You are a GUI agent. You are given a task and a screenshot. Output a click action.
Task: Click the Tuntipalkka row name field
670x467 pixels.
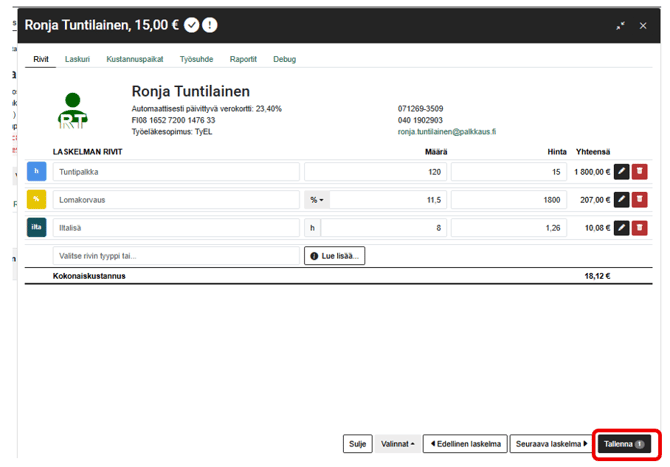[x=176, y=171]
